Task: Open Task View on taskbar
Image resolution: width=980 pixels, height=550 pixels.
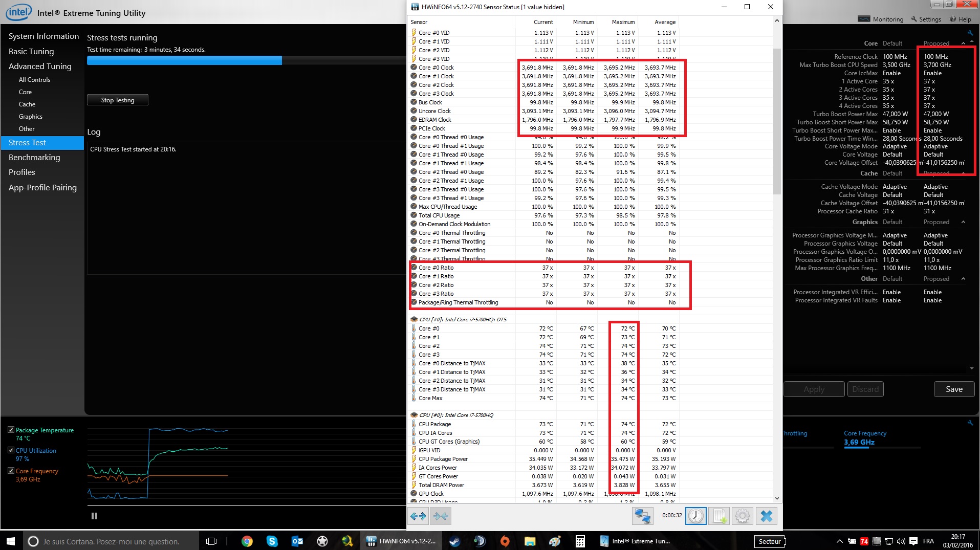Action: pos(211,541)
